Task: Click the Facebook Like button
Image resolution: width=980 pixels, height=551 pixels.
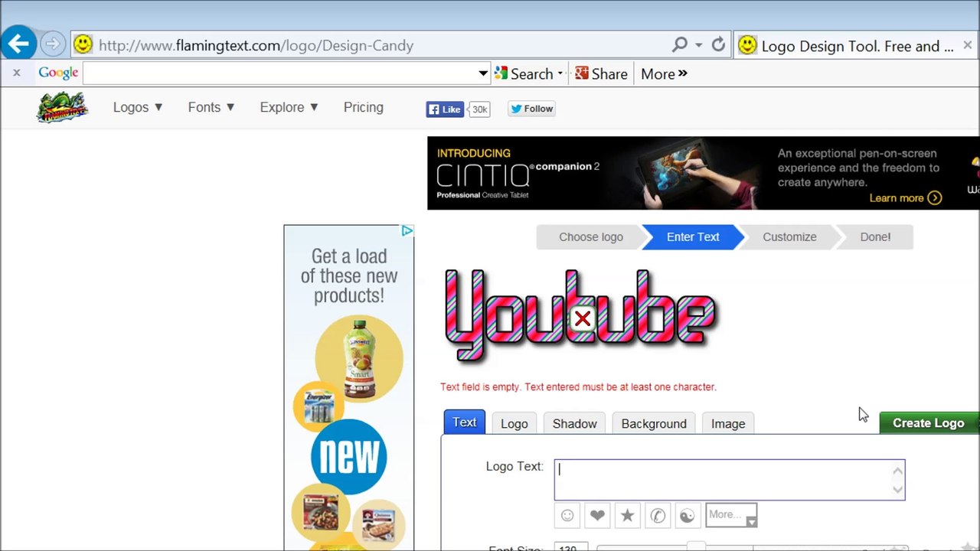Action: (x=446, y=109)
